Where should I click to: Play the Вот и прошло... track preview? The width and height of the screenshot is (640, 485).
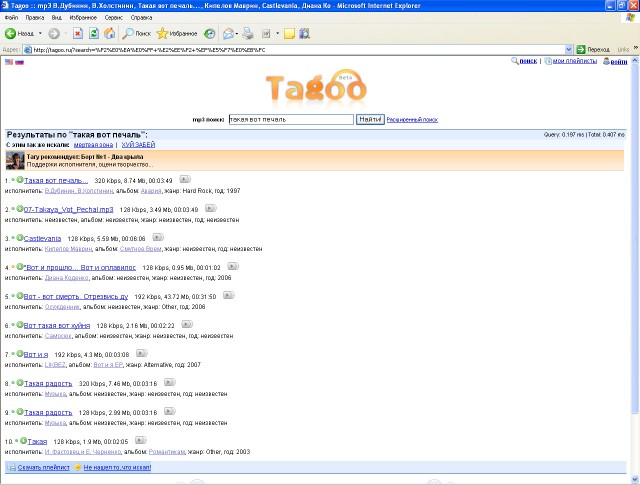click(x=233, y=266)
